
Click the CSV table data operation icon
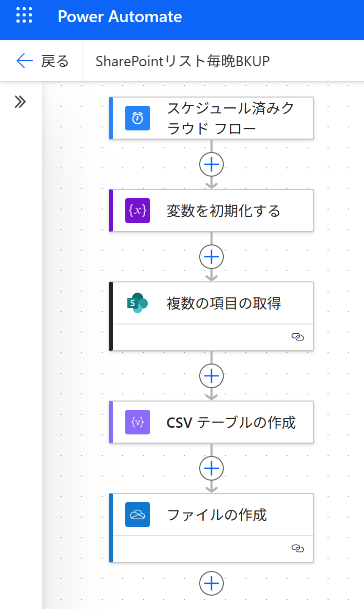point(138,422)
